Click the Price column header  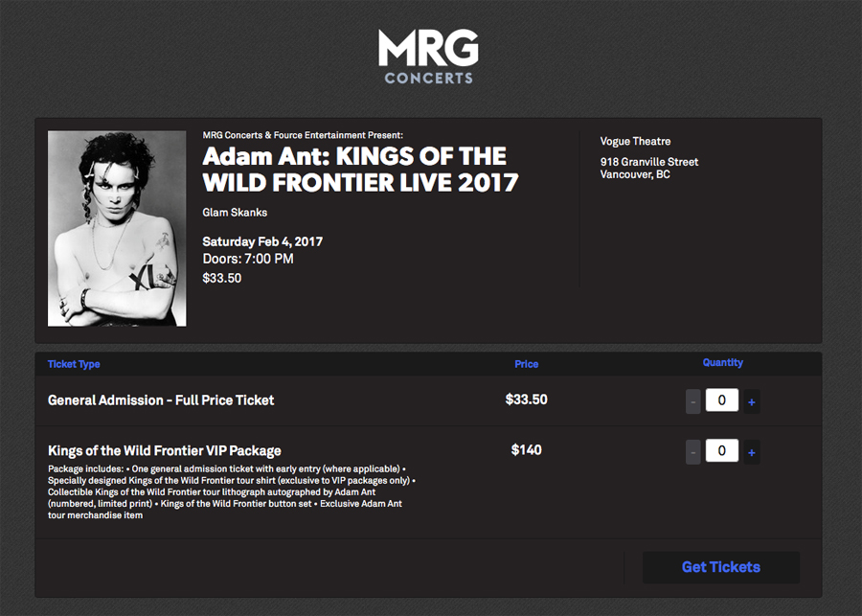click(x=526, y=364)
